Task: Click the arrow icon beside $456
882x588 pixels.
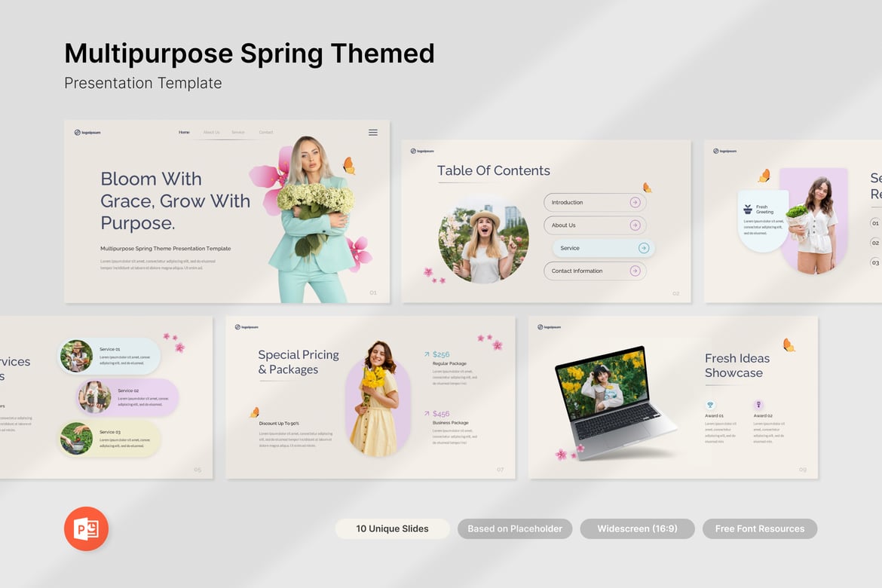Action: [427, 414]
